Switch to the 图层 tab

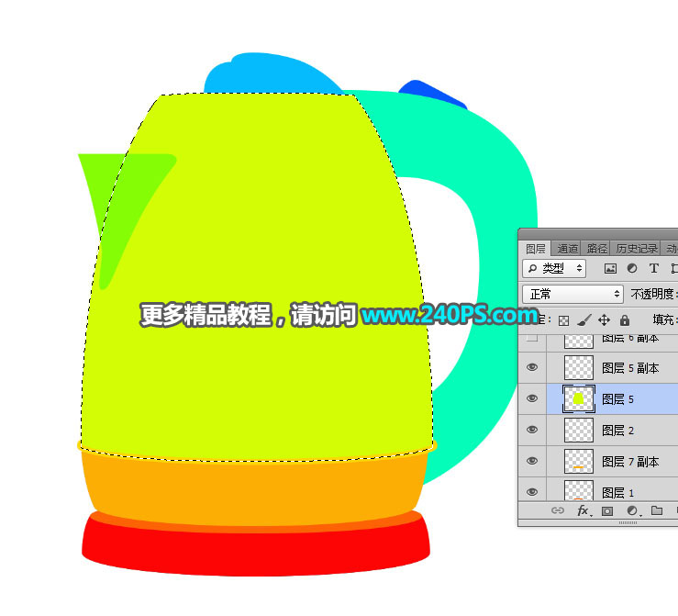pyautogui.click(x=535, y=249)
